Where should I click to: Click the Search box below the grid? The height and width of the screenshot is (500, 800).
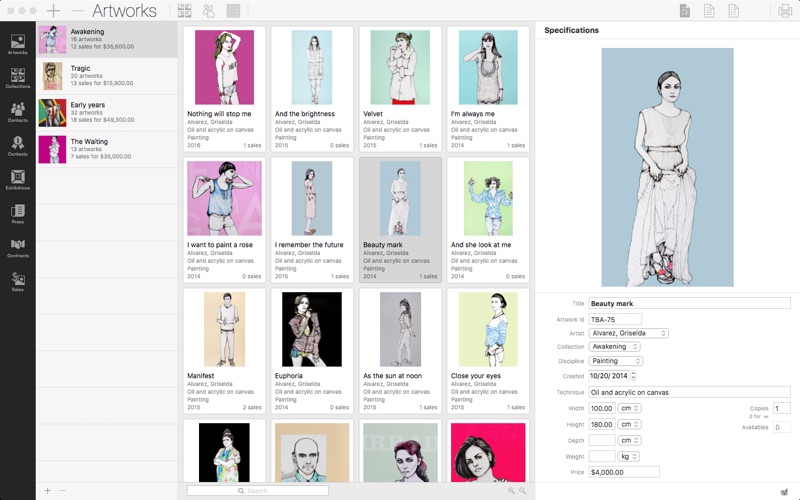click(258, 491)
